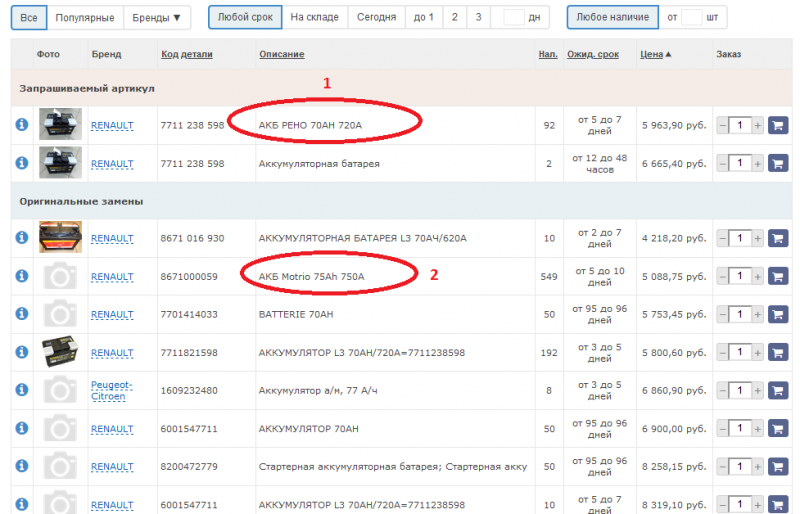Screen dimensions: 800x514
Task: Add part 8200472779 to cart
Action: [778, 466]
